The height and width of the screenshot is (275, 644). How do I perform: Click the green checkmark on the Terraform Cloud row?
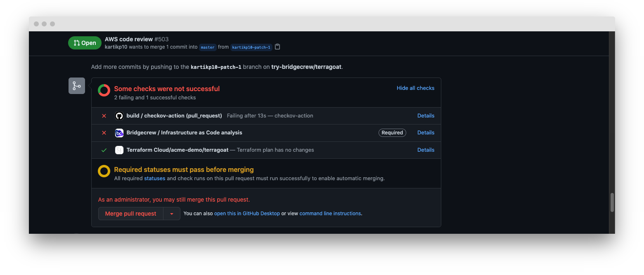coord(104,150)
